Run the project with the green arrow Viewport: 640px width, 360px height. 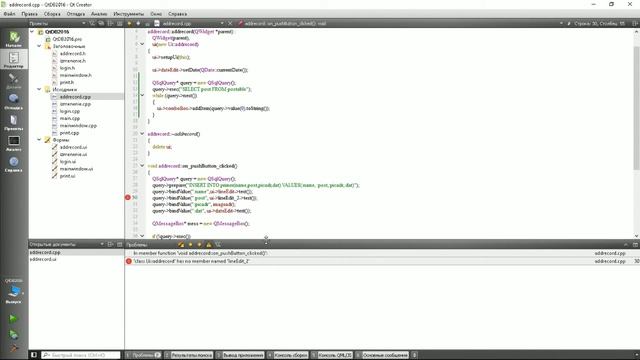[13, 318]
